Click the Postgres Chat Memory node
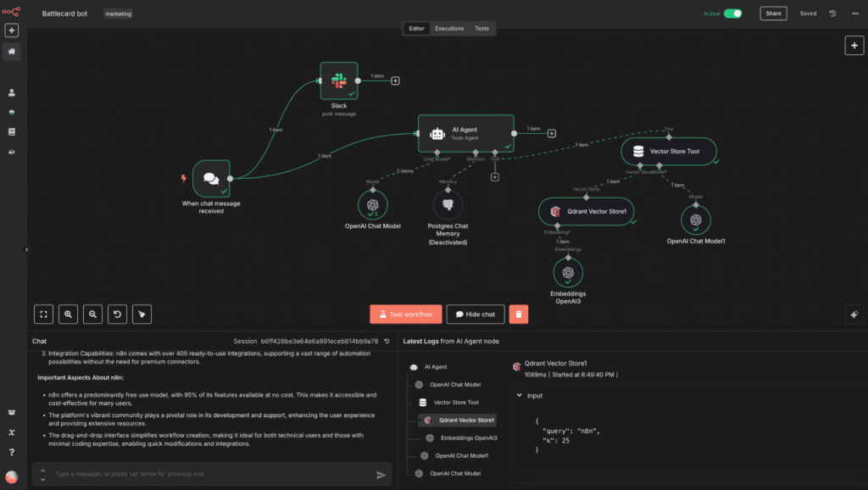This screenshot has width=868, height=490. (x=448, y=203)
